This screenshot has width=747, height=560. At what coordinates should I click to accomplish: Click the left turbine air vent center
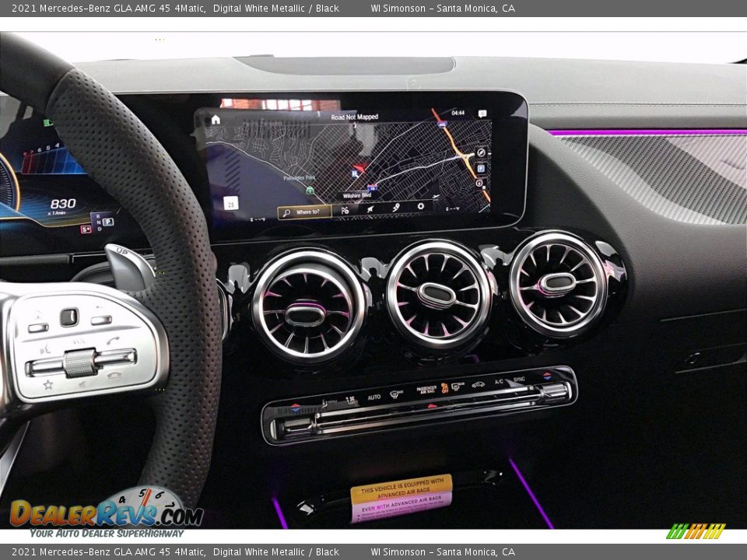(305, 315)
